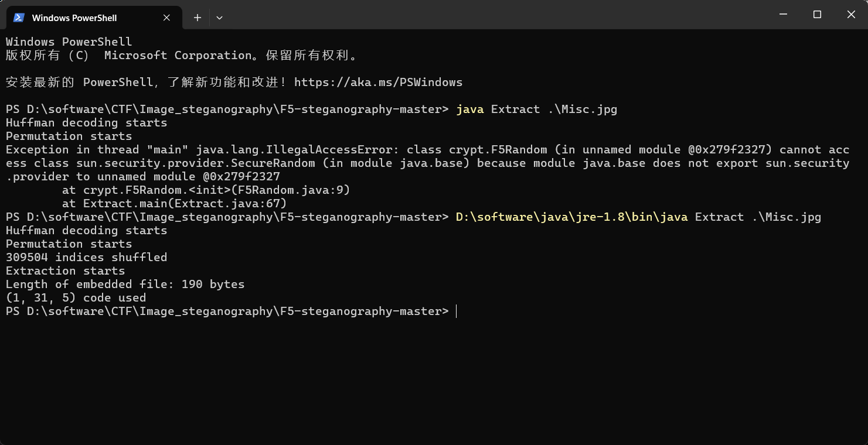This screenshot has height=445, width=868.
Task: Close the terminal window
Action: tap(851, 15)
